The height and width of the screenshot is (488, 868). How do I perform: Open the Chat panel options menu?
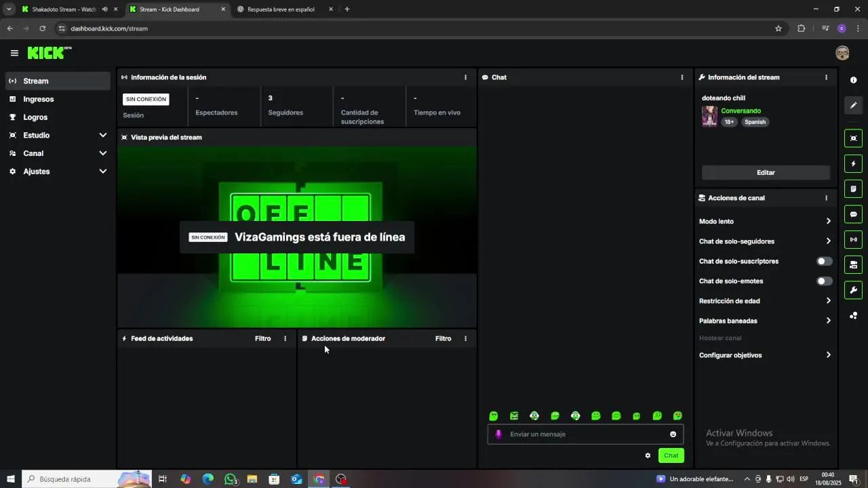(682, 77)
